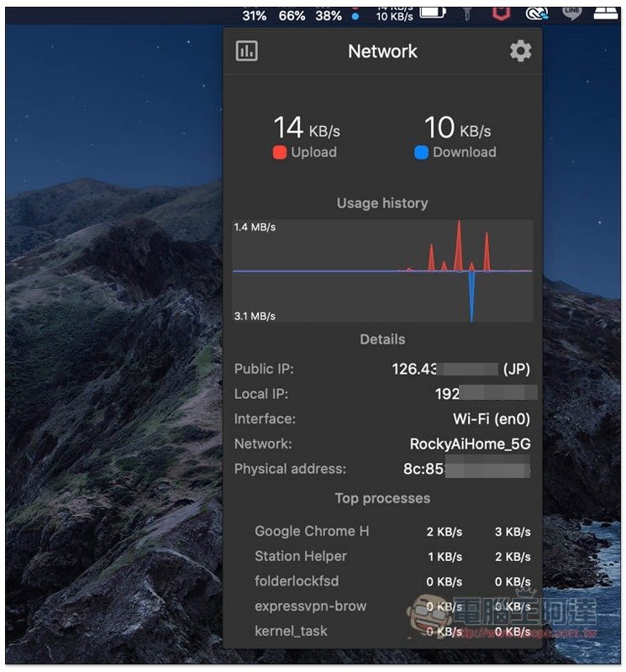Click the red Upload color indicator

pyautogui.click(x=280, y=153)
